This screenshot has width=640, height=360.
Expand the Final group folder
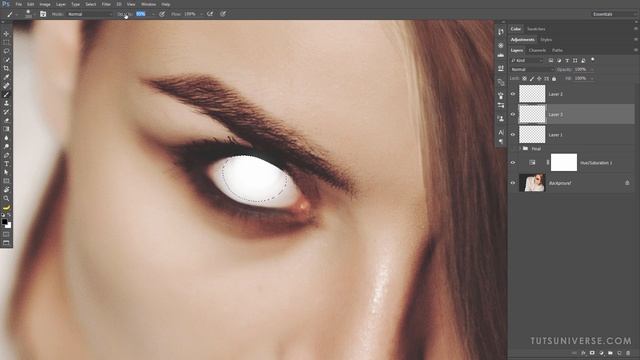tap(520, 149)
